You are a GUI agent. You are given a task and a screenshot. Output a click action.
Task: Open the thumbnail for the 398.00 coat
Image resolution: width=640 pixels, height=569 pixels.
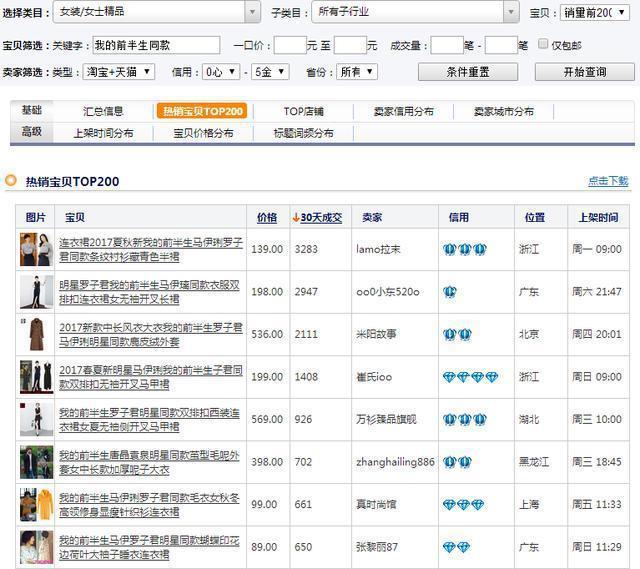pos(36,462)
